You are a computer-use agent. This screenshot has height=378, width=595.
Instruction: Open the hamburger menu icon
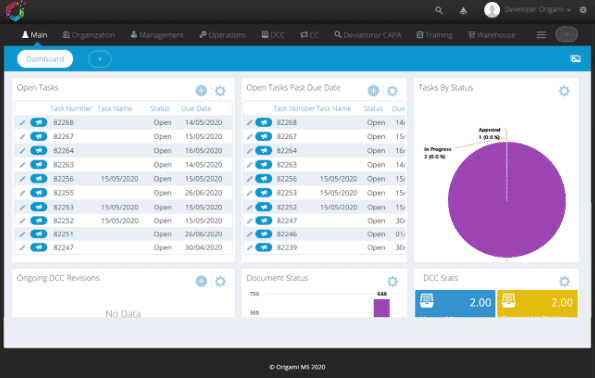pos(541,35)
